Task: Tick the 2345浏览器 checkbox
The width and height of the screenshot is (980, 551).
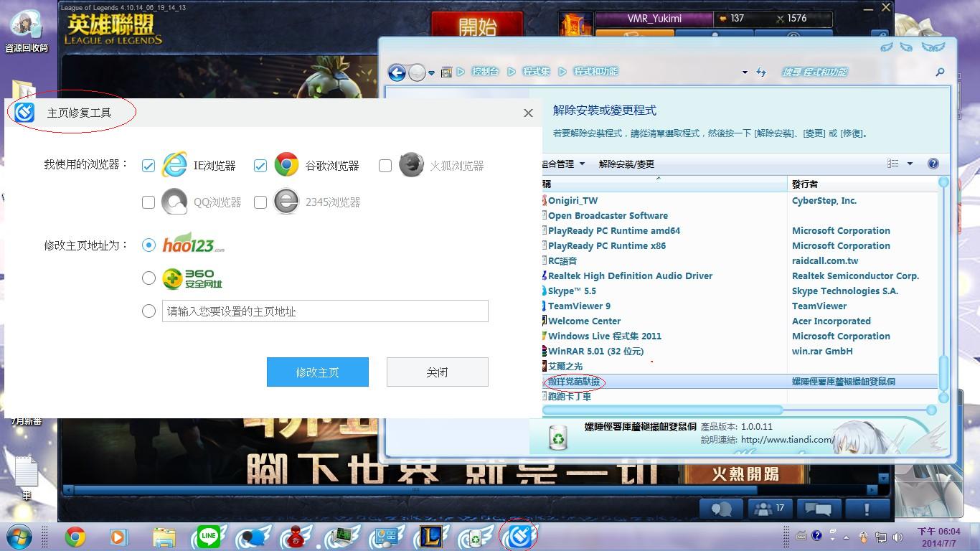Action: click(x=260, y=202)
